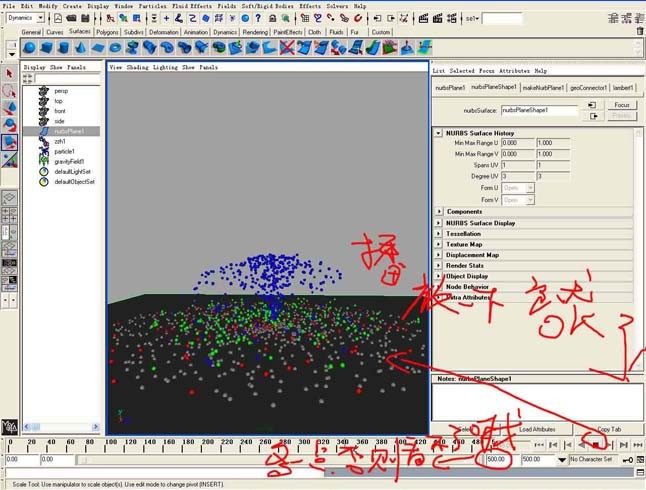Expand the Components section
Image resolution: width=646 pixels, height=490 pixels.
[x=439, y=211]
